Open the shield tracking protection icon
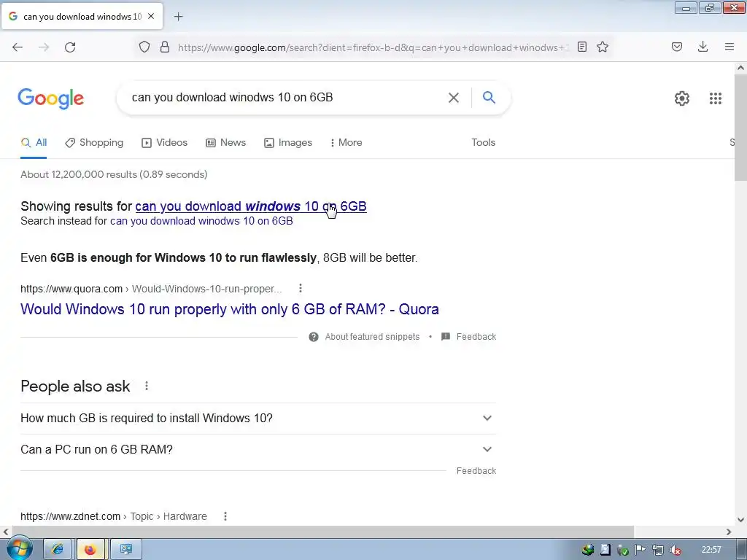This screenshot has height=560, width=747. pos(144,47)
